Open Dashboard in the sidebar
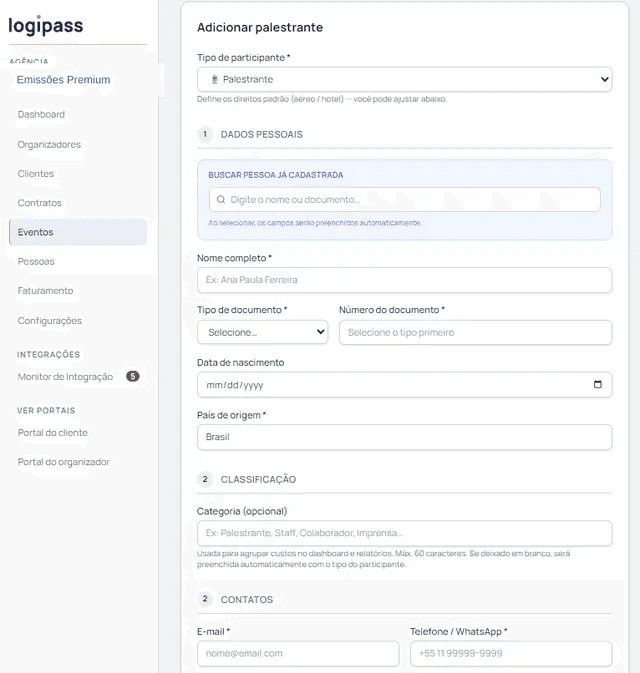 (x=41, y=115)
